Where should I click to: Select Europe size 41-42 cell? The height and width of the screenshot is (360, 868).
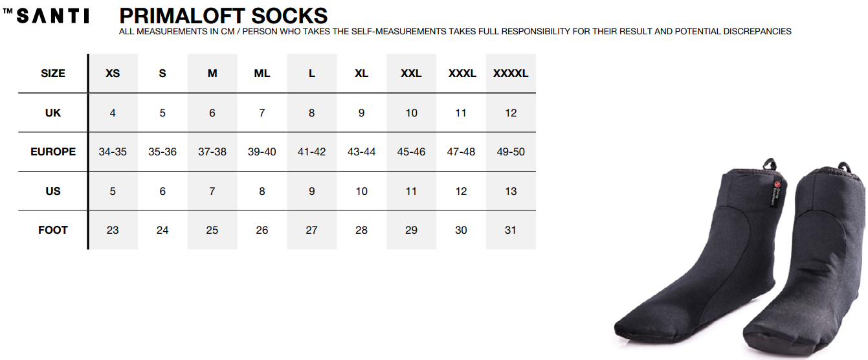[312, 152]
